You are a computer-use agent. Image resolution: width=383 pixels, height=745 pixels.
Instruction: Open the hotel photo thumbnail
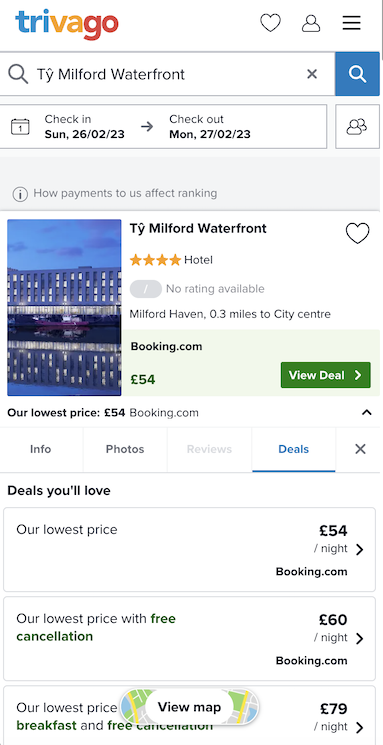tap(64, 307)
